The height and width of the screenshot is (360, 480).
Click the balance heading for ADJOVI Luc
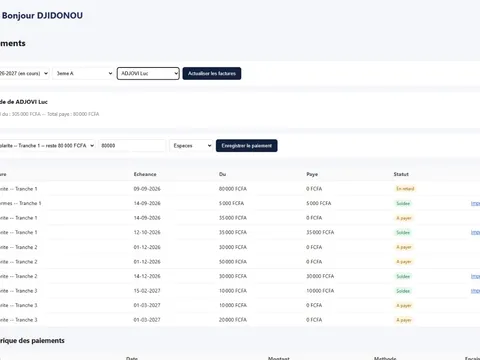point(24,102)
